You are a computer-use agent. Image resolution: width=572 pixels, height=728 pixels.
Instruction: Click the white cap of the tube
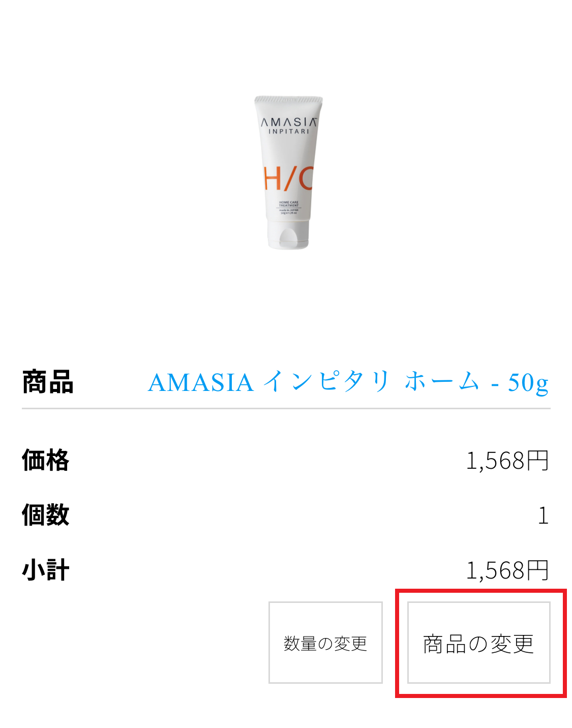(288, 235)
